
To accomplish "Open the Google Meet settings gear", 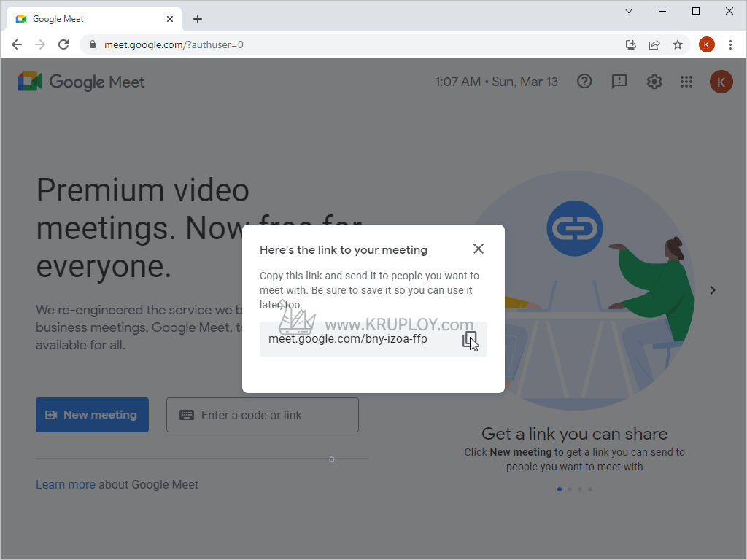I will [654, 82].
